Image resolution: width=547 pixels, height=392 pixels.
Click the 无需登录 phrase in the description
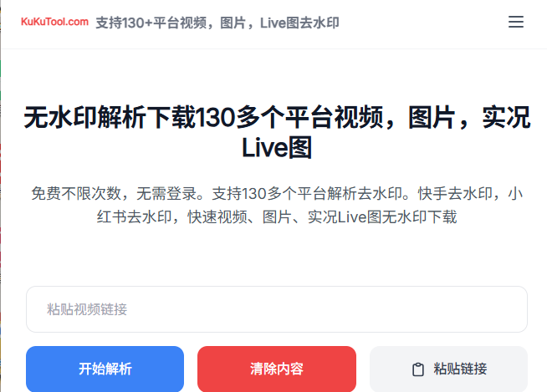pyautogui.click(x=166, y=194)
